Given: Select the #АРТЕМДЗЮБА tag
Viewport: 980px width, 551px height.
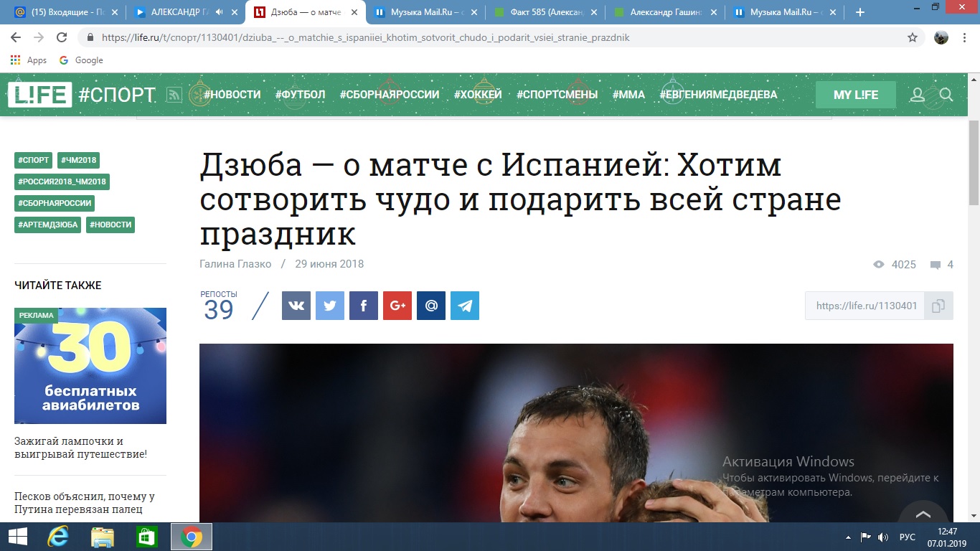Looking at the screenshot, I should [x=47, y=225].
